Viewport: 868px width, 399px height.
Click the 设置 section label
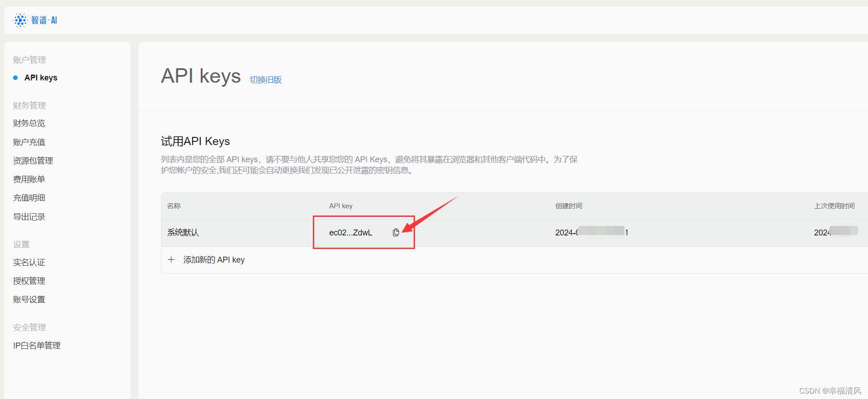(21, 244)
